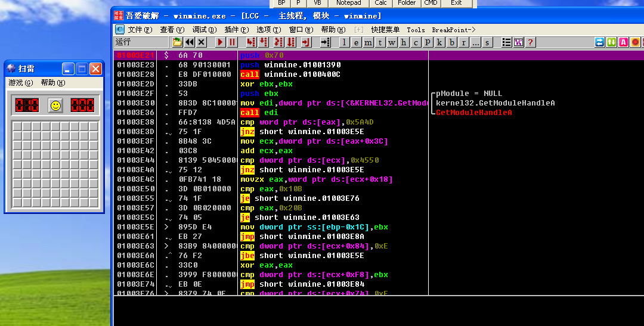Viewport: 644px width, 326px height.
Task: Select the 'cmp eax,0x10B' instruction
Action: [x=271, y=189]
